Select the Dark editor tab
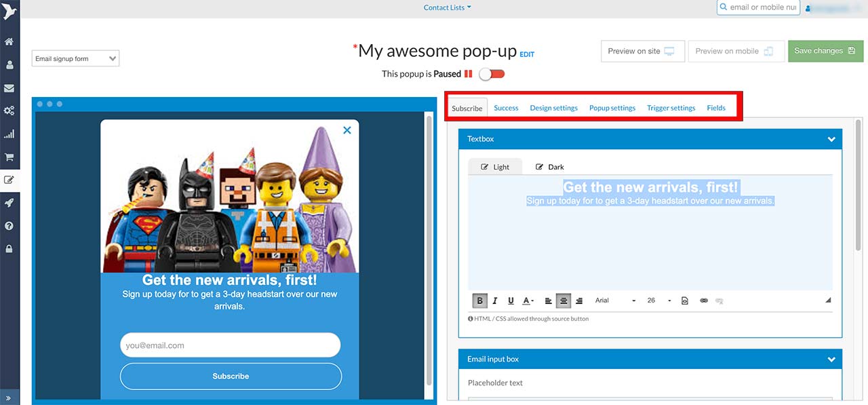The image size is (868, 405). [550, 167]
